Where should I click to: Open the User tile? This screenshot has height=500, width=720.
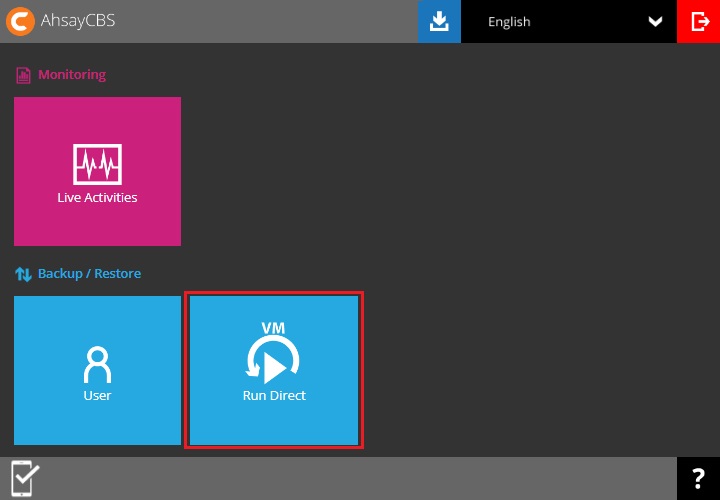click(97, 370)
